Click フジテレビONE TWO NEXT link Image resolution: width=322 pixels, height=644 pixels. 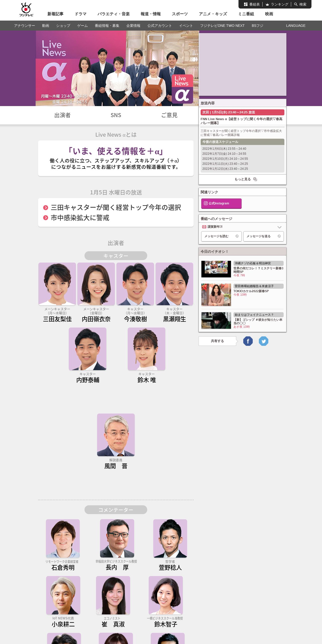[x=222, y=26]
